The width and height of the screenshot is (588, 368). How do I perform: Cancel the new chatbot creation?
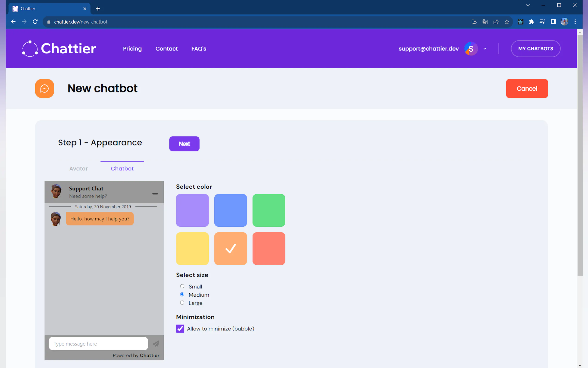pos(527,88)
